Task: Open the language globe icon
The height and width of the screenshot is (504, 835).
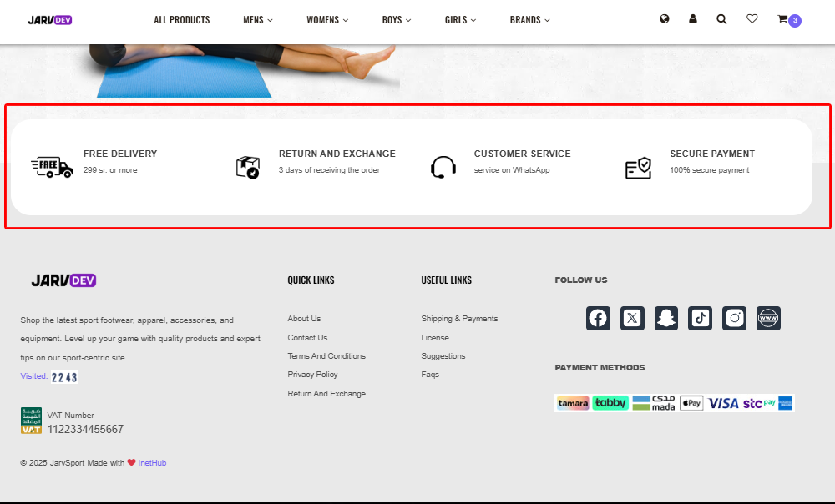Action: click(x=665, y=19)
